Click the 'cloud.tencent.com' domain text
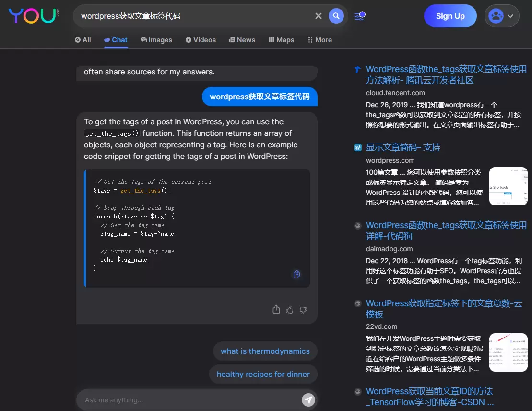 coord(395,93)
